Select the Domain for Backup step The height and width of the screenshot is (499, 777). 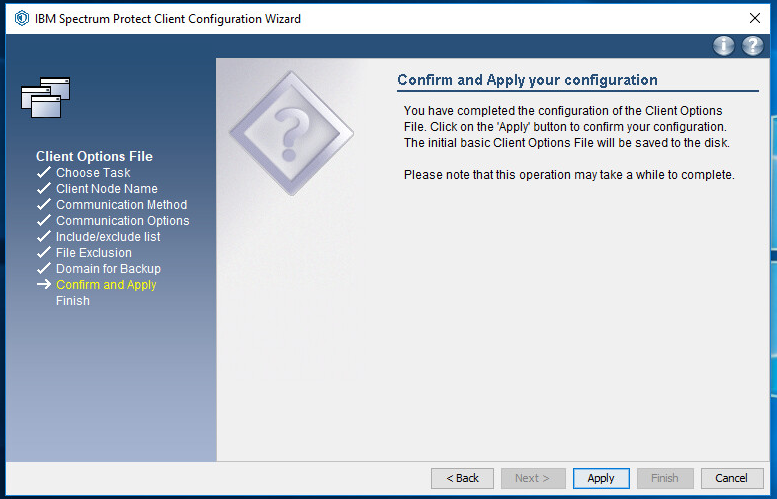click(x=108, y=269)
